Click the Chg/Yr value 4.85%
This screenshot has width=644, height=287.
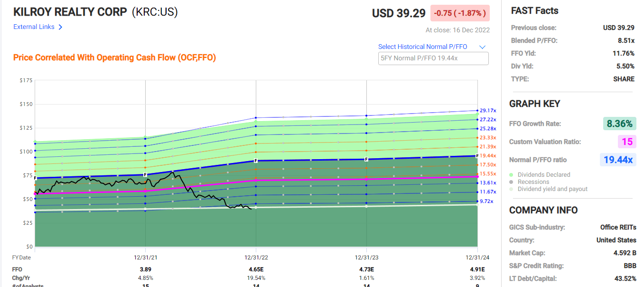coord(145,277)
